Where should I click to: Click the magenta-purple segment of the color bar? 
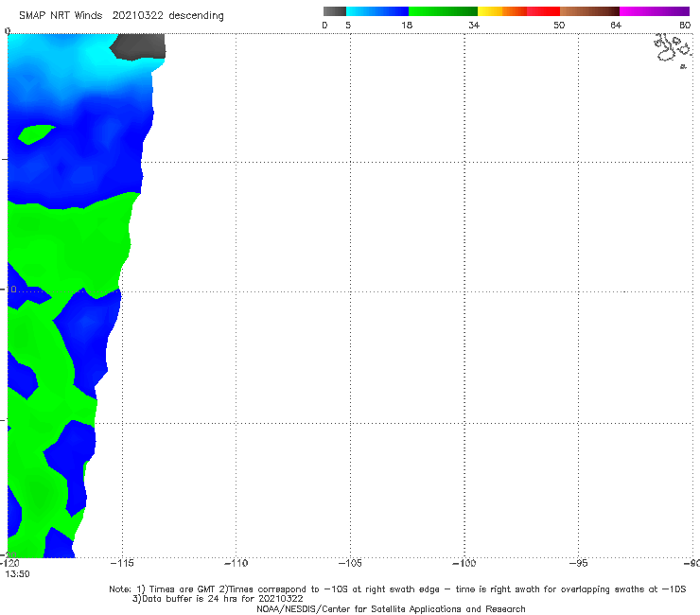[655, 11]
